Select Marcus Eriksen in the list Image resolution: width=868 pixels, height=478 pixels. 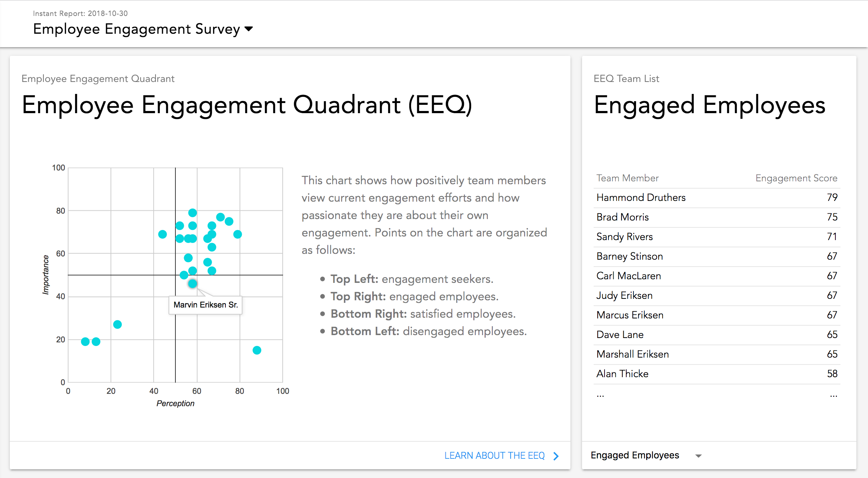point(717,315)
